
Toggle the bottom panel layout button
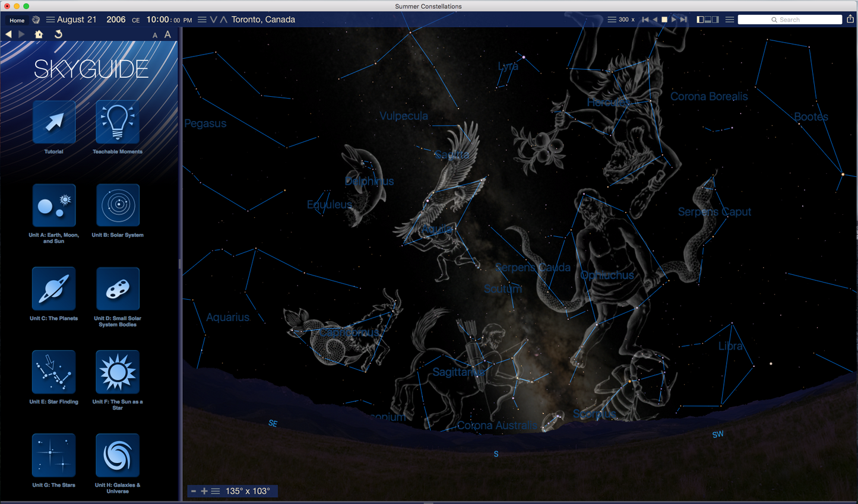(708, 20)
